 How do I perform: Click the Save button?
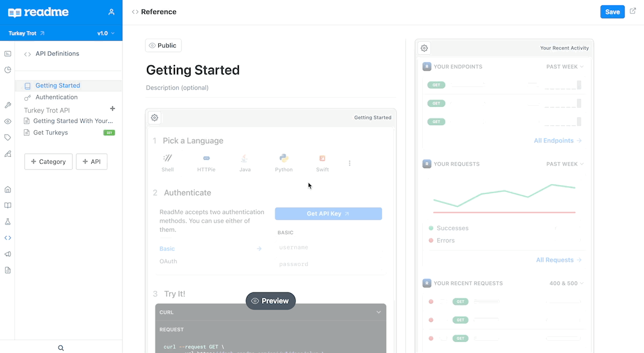[612, 12]
